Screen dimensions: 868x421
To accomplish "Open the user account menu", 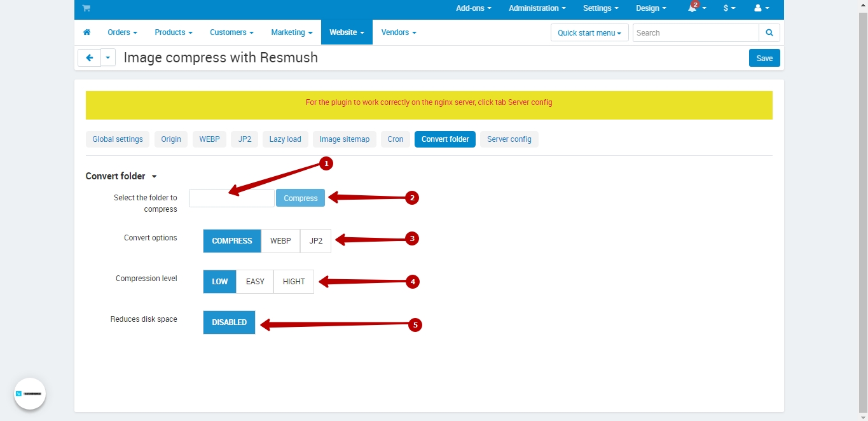I will pos(761,8).
